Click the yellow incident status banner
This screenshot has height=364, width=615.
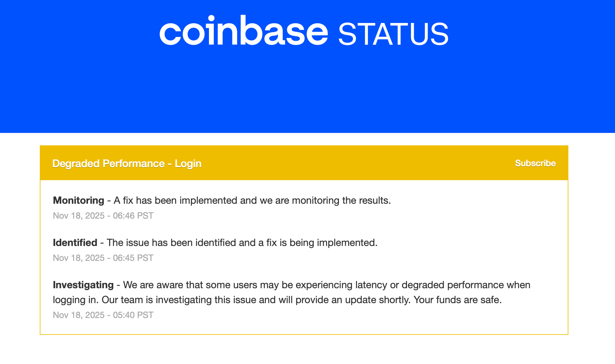305,163
